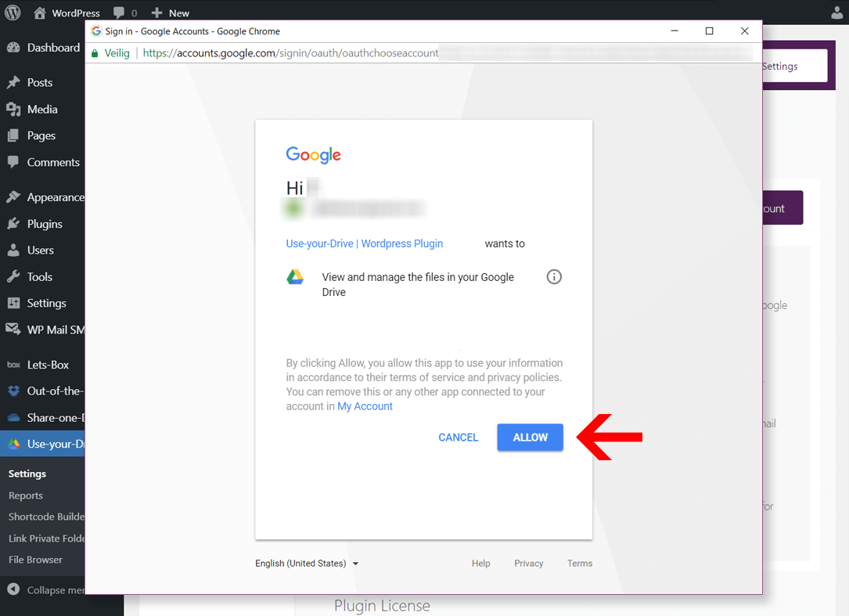Click the Posts pin icon
The height and width of the screenshot is (616, 849).
coord(13,82)
